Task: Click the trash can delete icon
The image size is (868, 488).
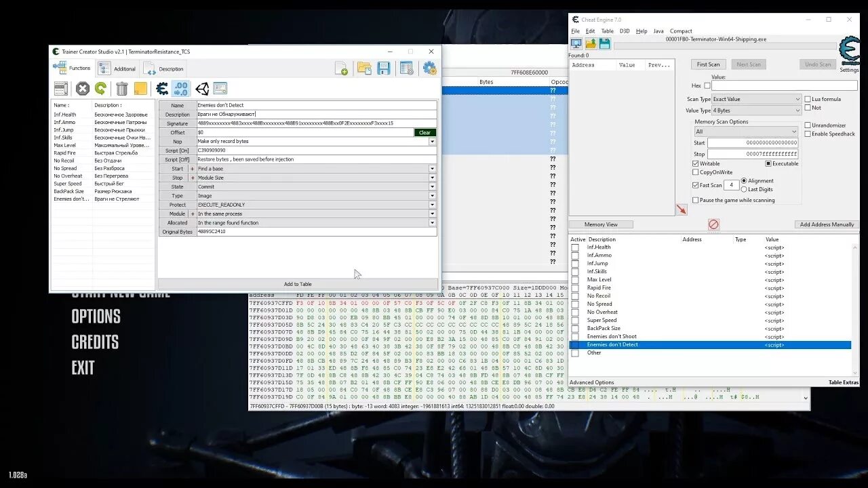Action: tap(122, 88)
